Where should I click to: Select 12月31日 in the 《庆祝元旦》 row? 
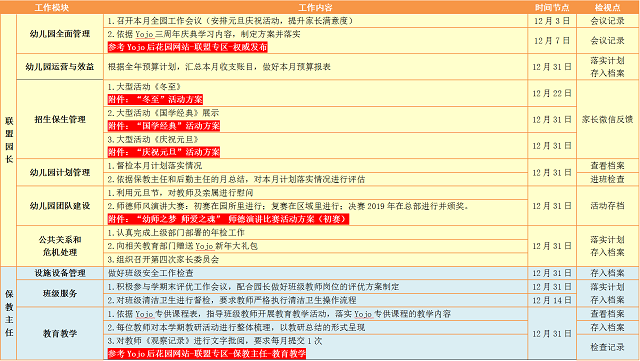pyautogui.click(x=552, y=146)
